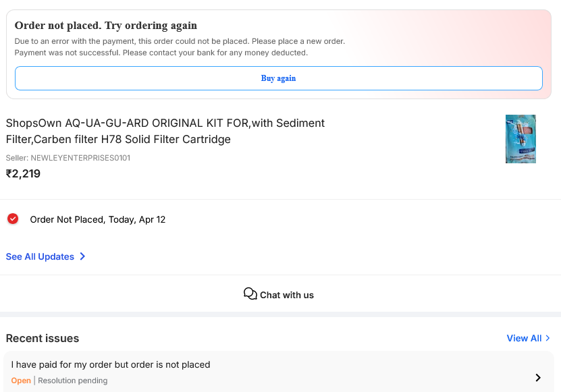Click the red Order Not Placed status icon
The width and height of the screenshot is (561, 392).
point(13,219)
